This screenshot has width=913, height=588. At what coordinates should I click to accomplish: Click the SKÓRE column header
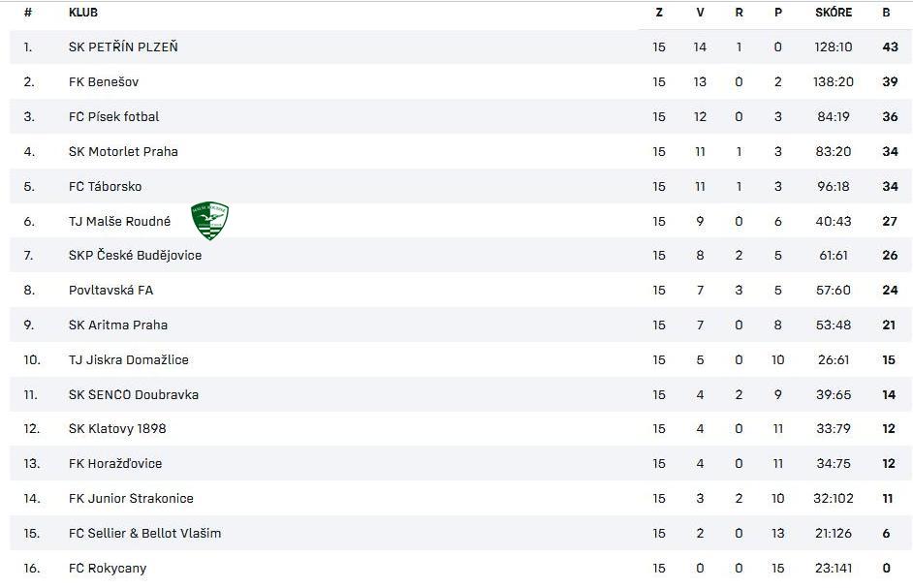(834, 13)
